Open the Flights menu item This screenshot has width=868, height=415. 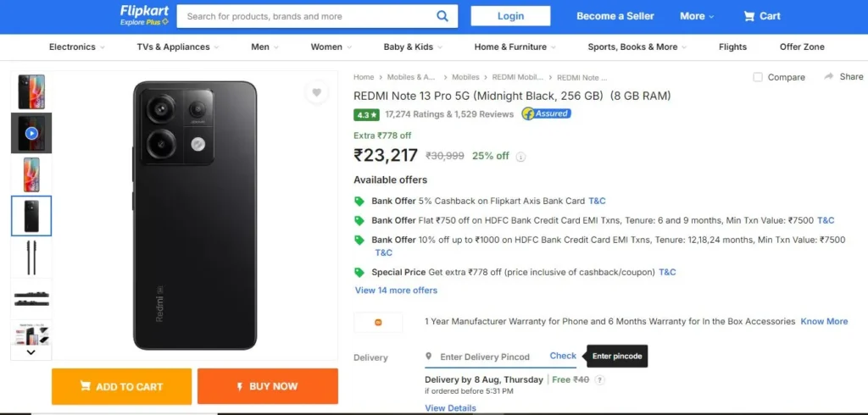coord(732,47)
